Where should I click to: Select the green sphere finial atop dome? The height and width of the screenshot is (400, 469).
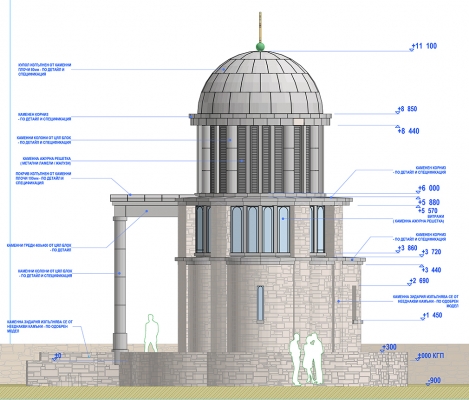point(260,46)
